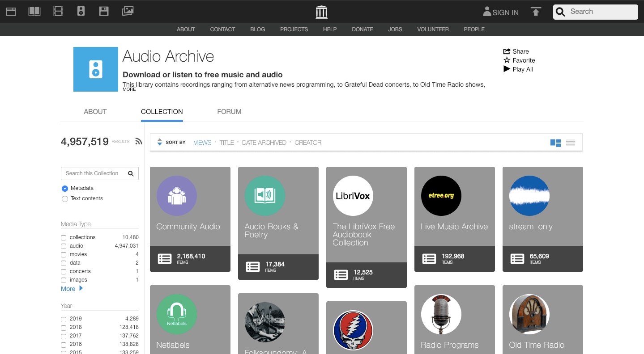Open the Old Time Radio thumbnail
This screenshot has height=354, width=644.
pyautogui.click(x=529, y=314)
